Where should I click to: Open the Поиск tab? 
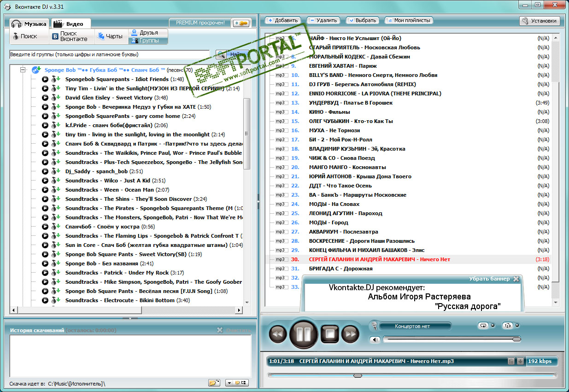tap(29, 36)
